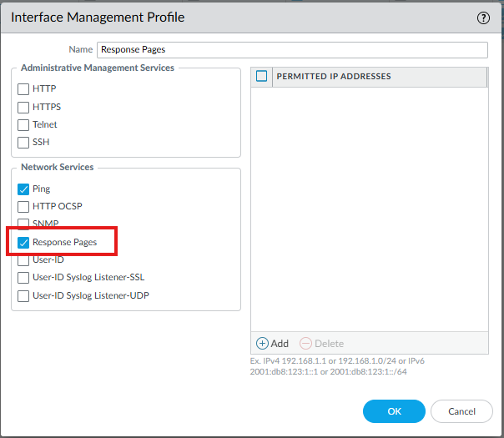Enable User-ID Syslog Listener-UDP
The image size is (504, 438).
pyautogui.click(x=23, y=295)
